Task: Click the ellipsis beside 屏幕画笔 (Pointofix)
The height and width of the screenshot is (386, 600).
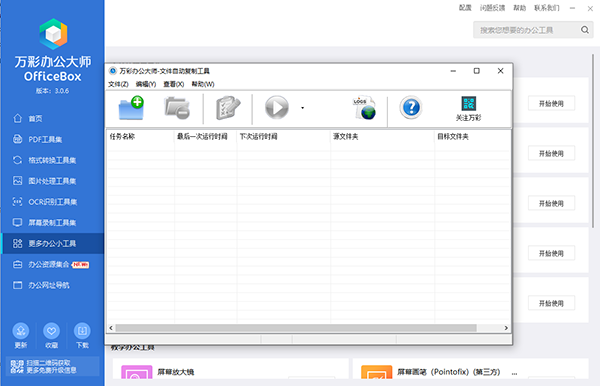Action: 514,373
